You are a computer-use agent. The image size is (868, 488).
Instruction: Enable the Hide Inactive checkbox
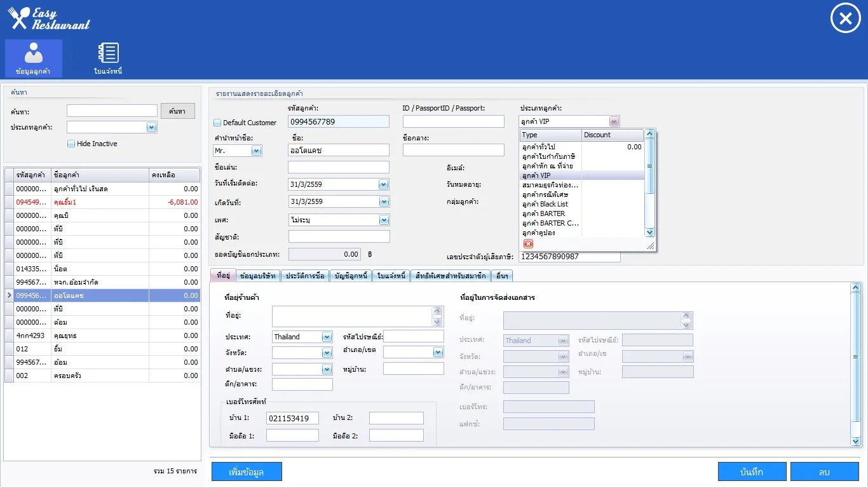click(71, 144)
